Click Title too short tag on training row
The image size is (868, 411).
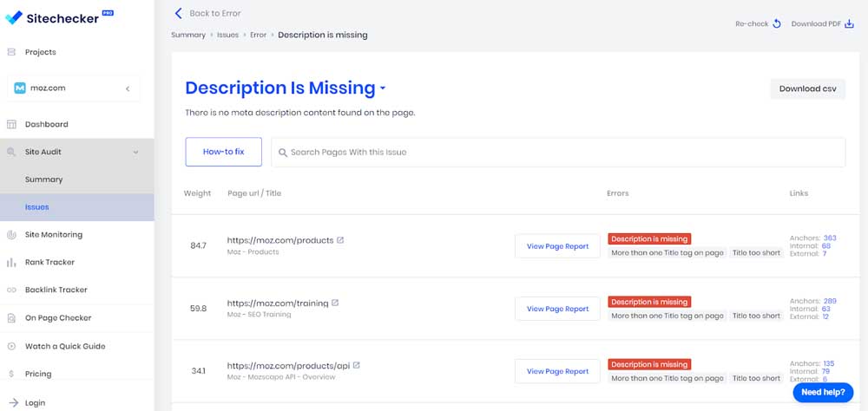point(756,316)
